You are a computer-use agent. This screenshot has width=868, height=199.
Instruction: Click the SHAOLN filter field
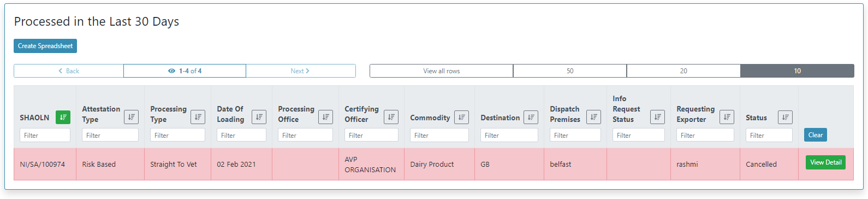(45, 135)
